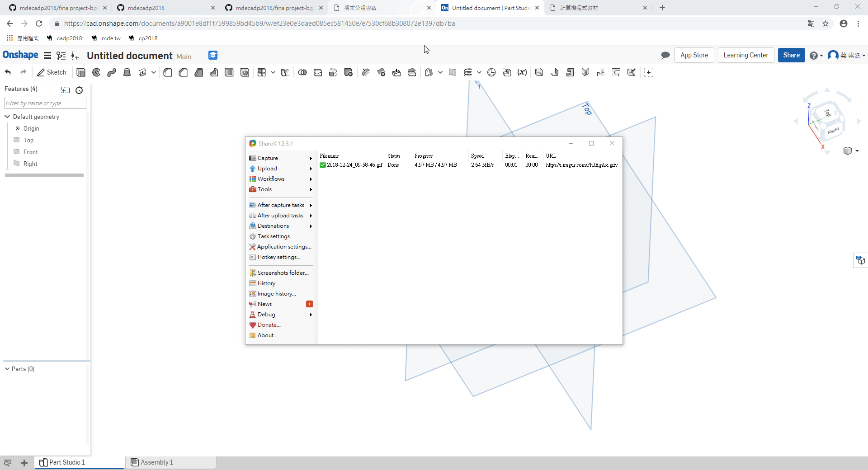
Task: Select the Loft tool
Action: pyautogui.click(x=127, y=72)
